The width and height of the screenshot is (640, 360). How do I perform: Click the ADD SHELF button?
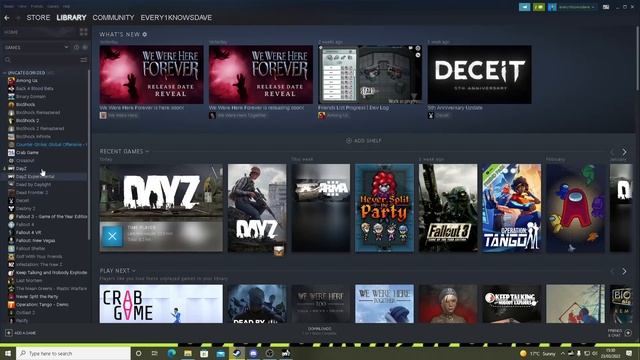(364, 140)
